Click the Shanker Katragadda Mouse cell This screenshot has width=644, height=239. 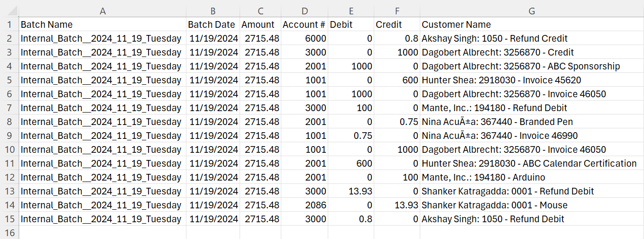coord(532,205)
